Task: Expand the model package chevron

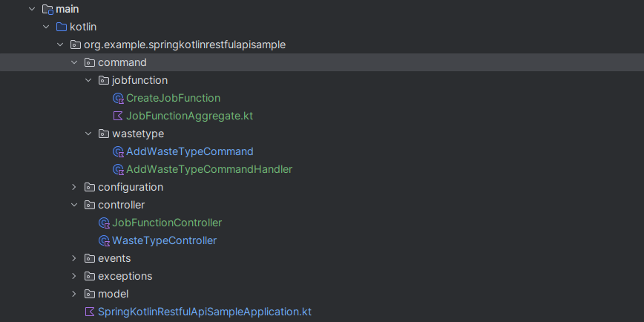Action: click(x=74, y=294)
